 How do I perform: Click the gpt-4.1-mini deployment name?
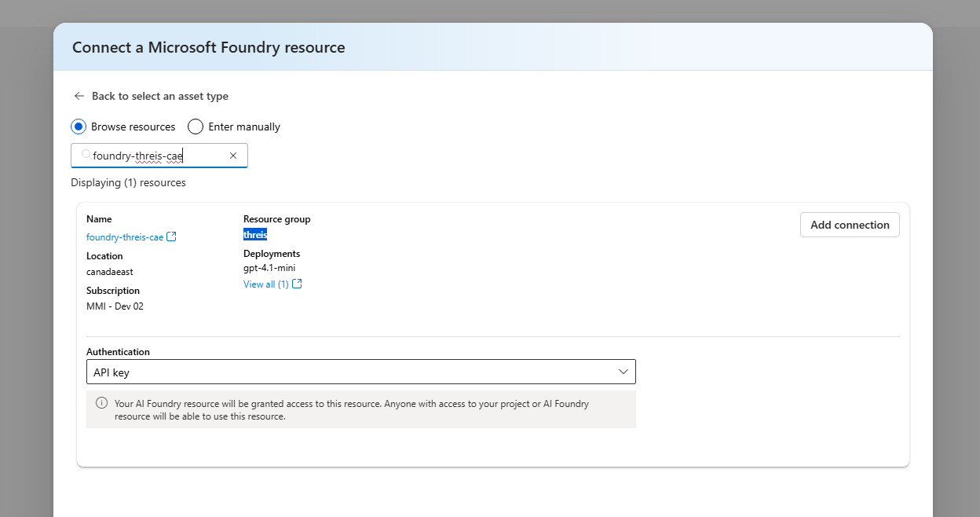pos(269,268)
